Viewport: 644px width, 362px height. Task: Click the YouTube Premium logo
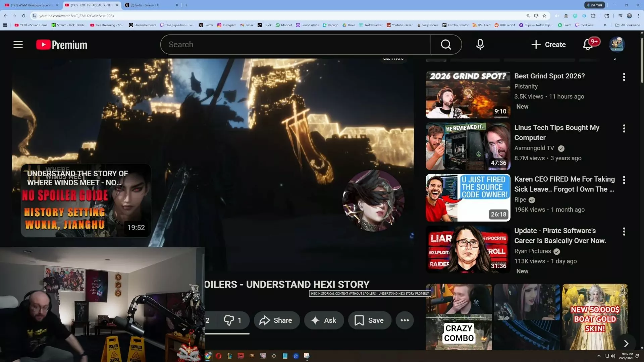[62, 45]
